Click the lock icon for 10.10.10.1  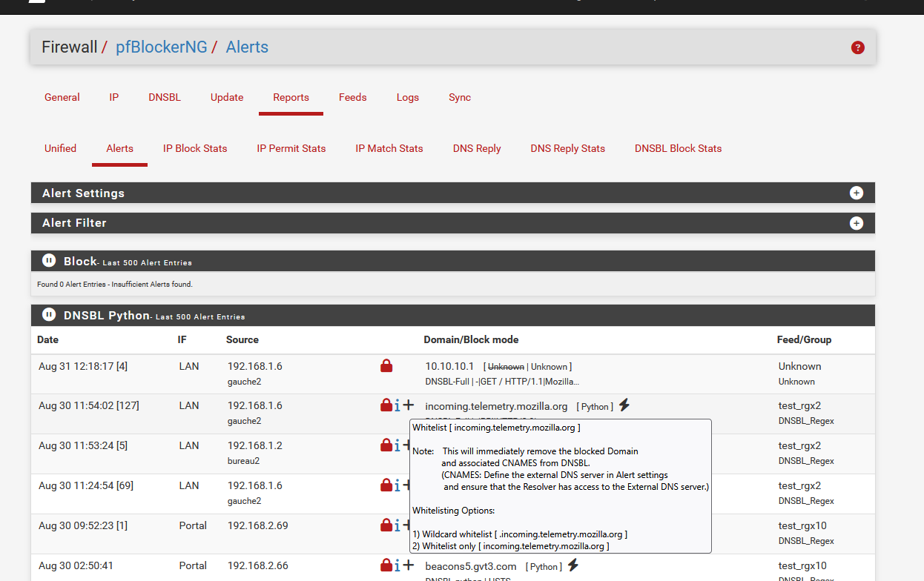(x=386, y=365)
